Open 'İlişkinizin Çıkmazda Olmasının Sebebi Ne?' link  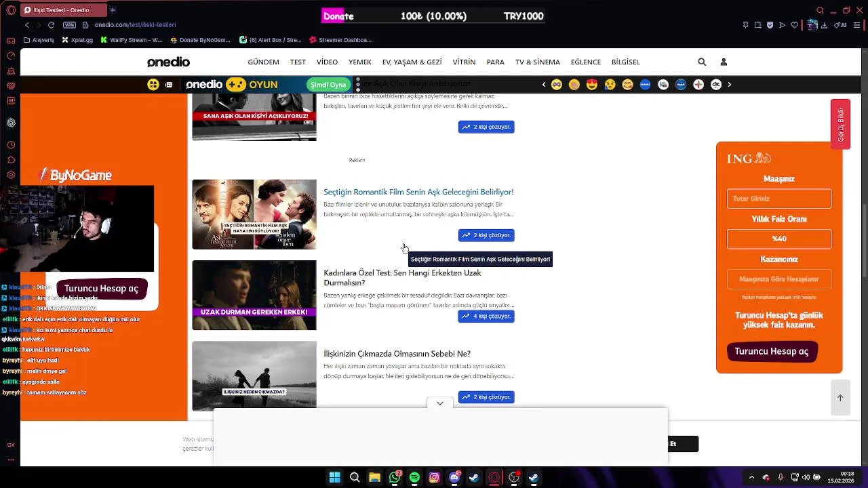coord(397,354)
